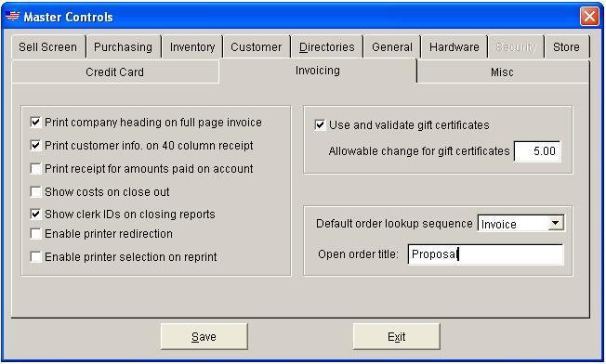Click the Exit button
Image resolution: width=606 pixels, height=364 pixels.
pyautogui.click(x=397, y=336)
